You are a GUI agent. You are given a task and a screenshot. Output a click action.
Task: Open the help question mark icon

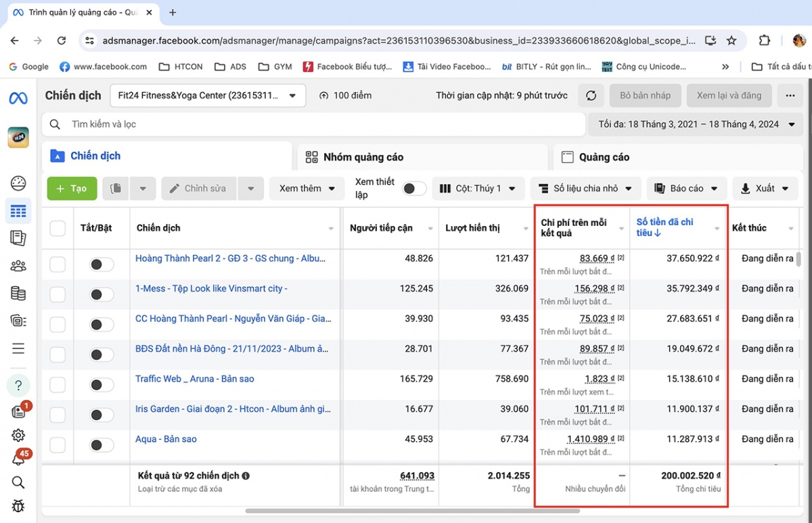[18, 385]
